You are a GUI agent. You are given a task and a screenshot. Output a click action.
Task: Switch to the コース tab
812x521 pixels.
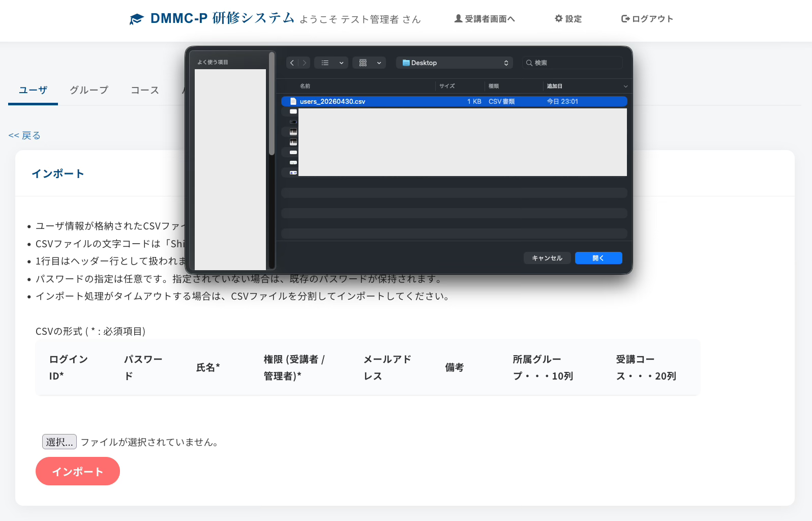pos(145,90)
